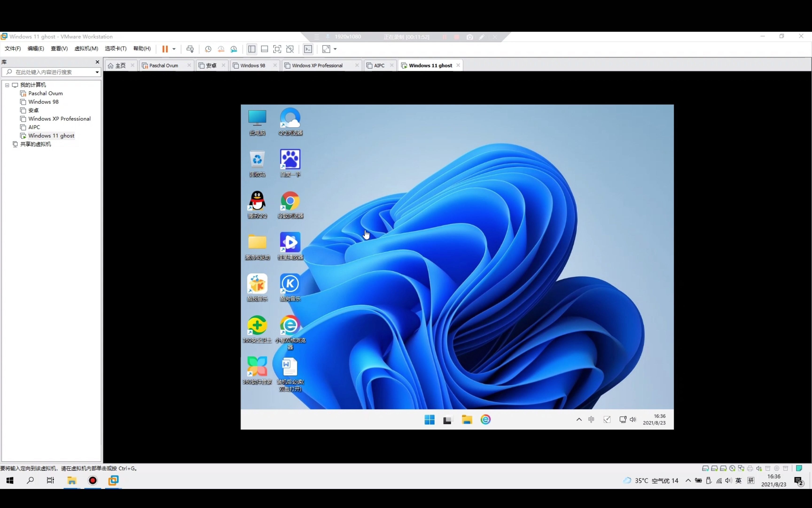Open the 查看(V) menu
The width and height of the screenshot is (812, 508).
(x=59, y=49)
